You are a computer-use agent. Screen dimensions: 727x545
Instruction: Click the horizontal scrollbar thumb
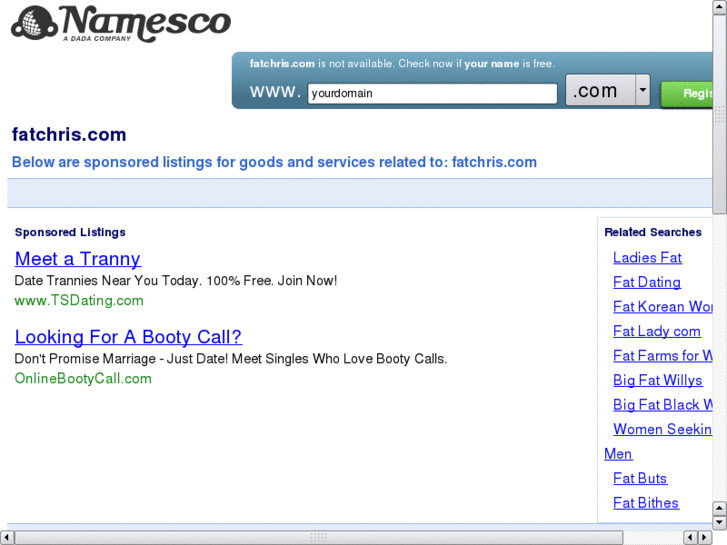[319, 538]
